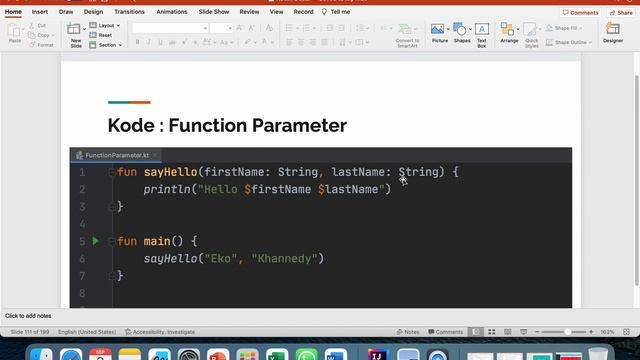Increase font size with the large A icon

tap(240, 28)
